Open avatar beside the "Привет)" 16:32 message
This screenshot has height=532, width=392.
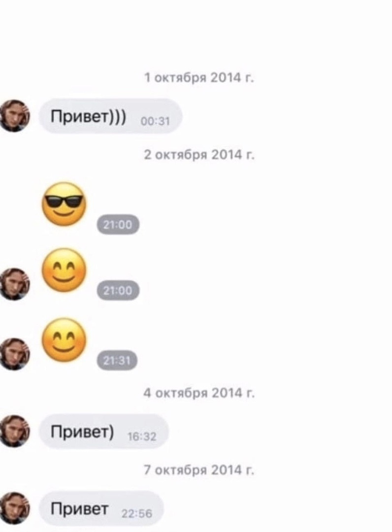[14, 431]
